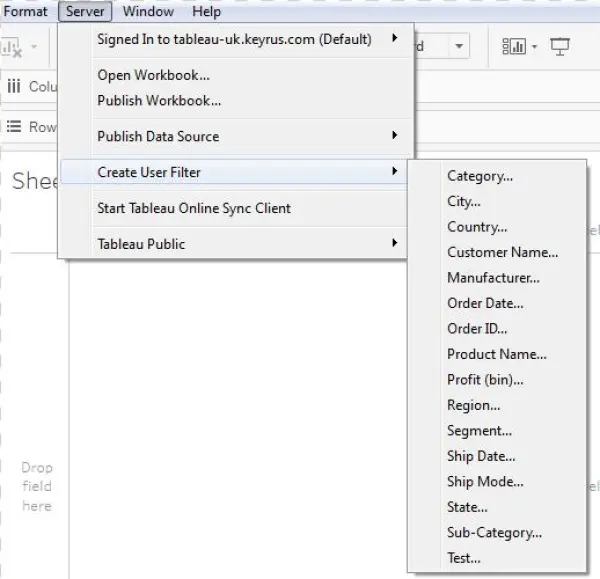Image resolution: width=600 pixels, height=579 pixels.
Task: Create user filter on Product Name
Action: click(x=497, y=354)
